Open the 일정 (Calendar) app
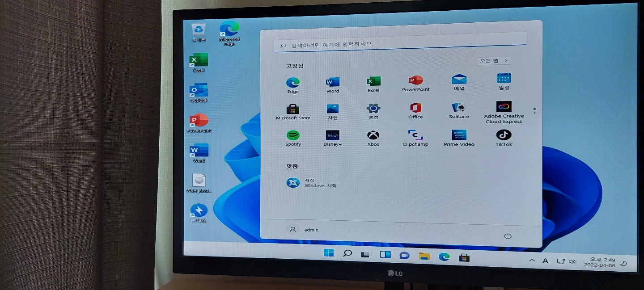Screen dimensions: 644x290 [504, 81]
